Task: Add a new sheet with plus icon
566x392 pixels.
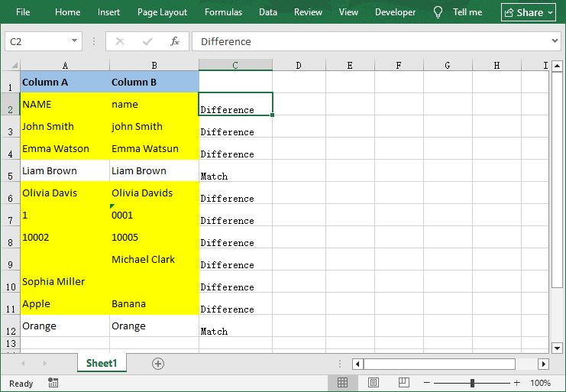Action: [158, 364]
